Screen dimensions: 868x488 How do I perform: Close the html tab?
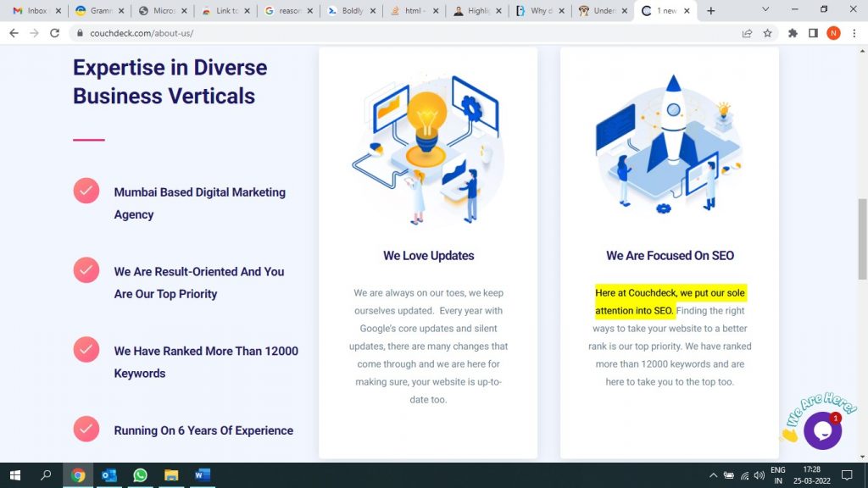436,10
